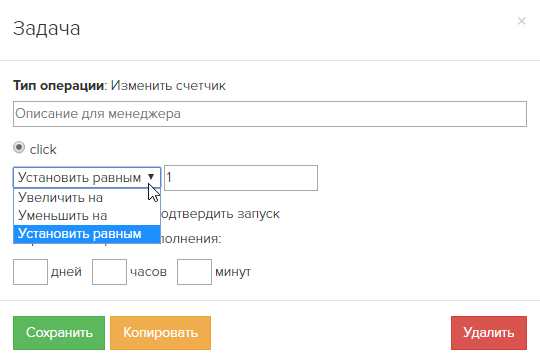Click the подтвердить запуск label text
Viewport: 540px width, 363px height.
point(220,214)
